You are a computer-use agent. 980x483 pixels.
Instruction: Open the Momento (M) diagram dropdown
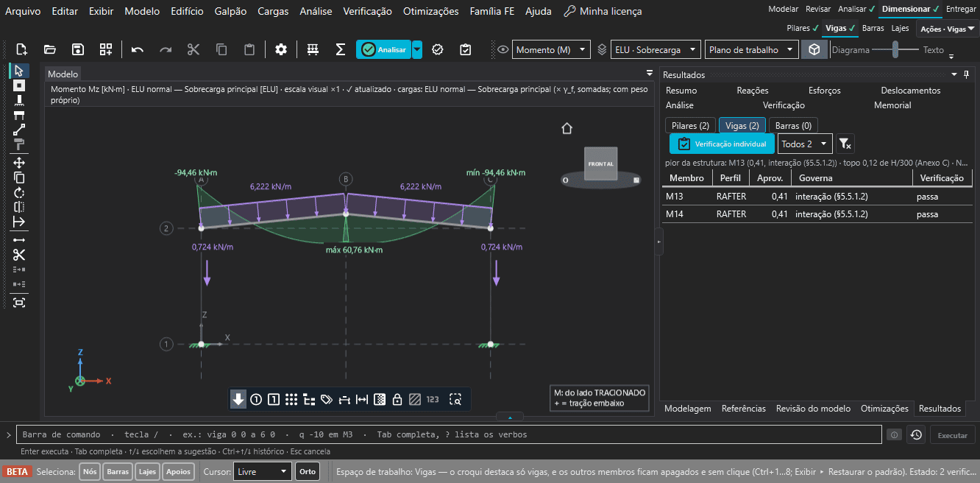[x=551, y=49]
